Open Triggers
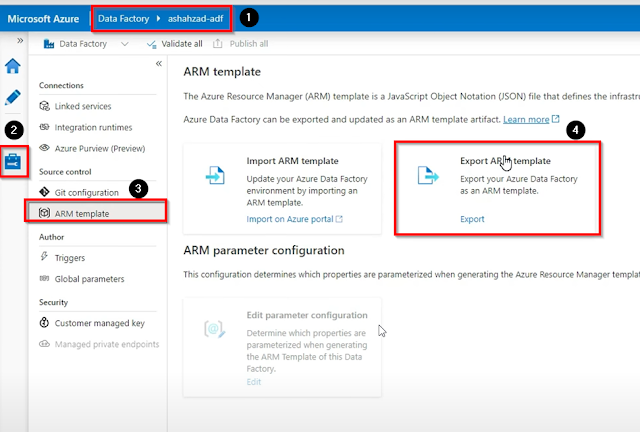 click(x=70, y=258)
